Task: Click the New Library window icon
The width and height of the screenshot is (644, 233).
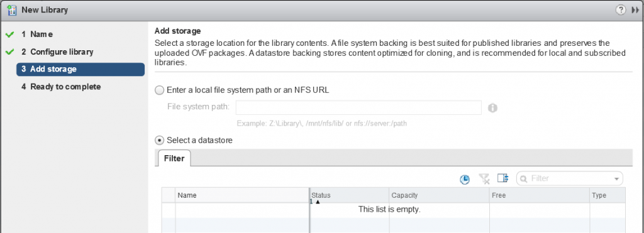Action: (x=12, y=10)
